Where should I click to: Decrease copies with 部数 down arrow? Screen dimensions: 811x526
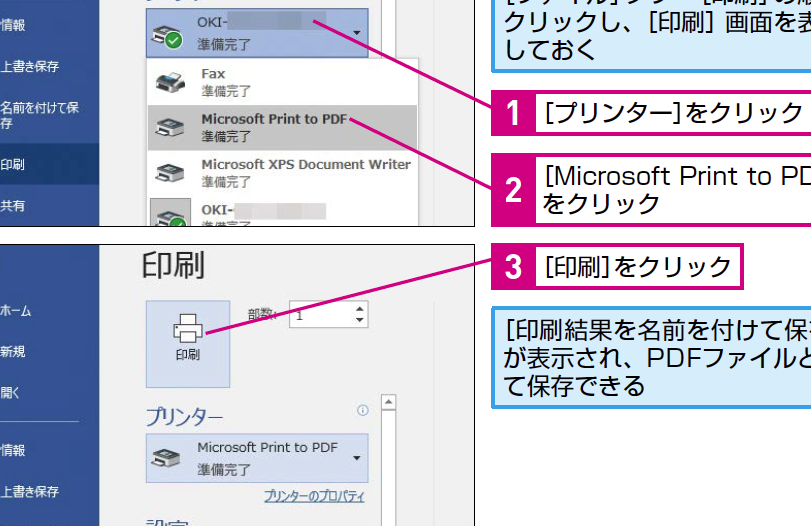tap(359, 321)
